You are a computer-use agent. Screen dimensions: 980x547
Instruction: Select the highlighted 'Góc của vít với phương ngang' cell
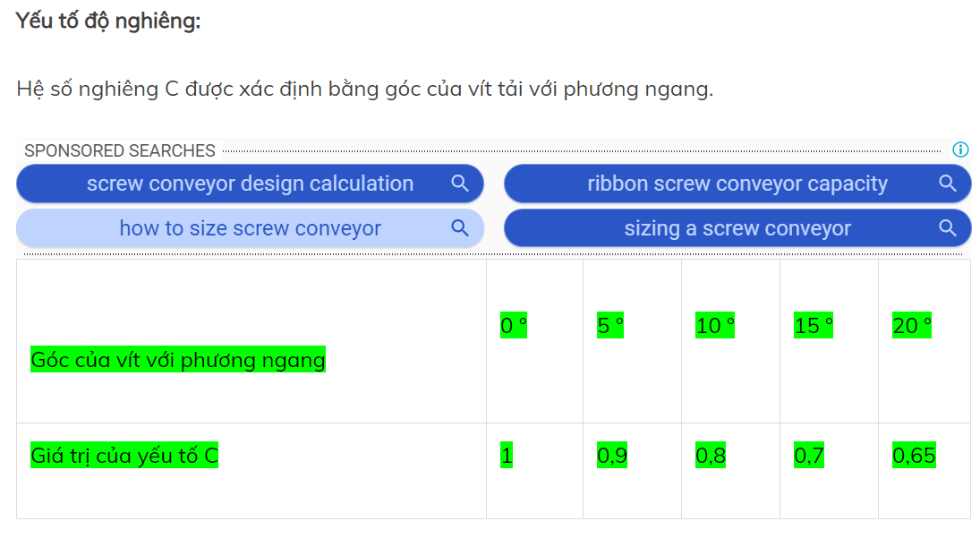[x=178, y=360]
